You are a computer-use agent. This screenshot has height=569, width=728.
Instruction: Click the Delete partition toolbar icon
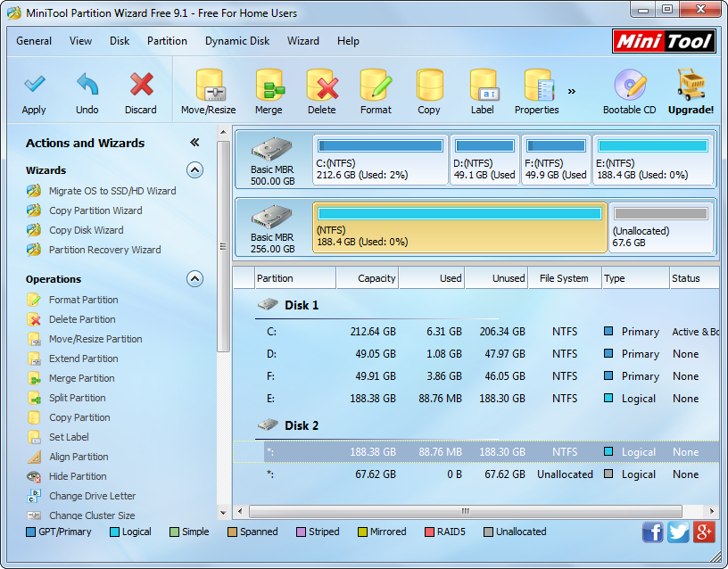pos(322,86)
